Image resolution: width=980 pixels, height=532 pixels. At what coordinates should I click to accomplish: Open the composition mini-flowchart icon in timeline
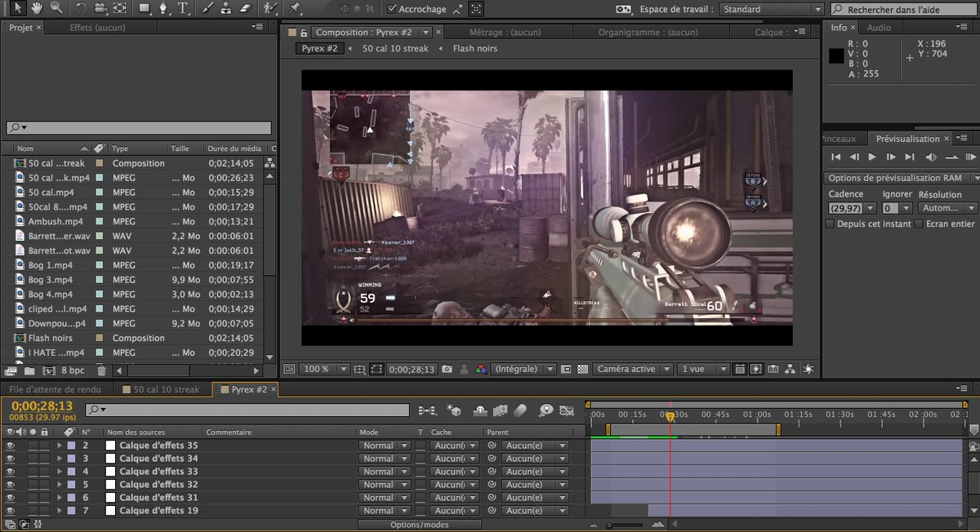point(426,410)
